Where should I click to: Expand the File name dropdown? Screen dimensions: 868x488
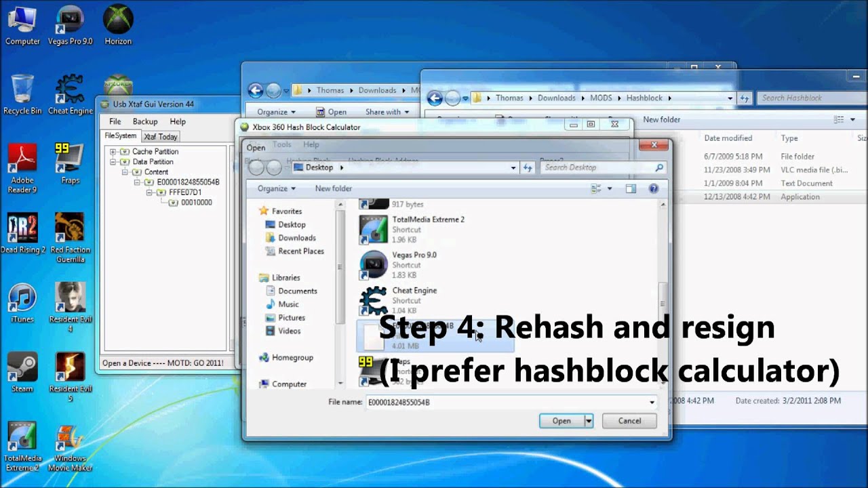(652, 403)
